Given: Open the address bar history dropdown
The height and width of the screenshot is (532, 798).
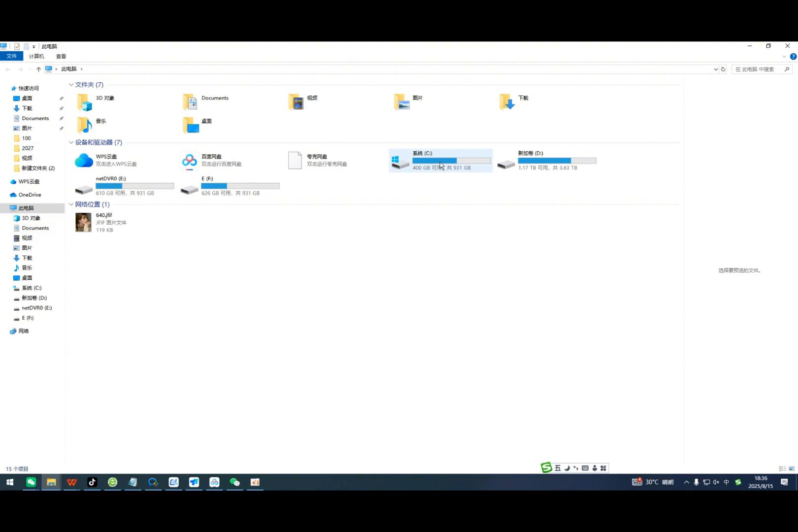Looking at the screenshot, I should [716, 69].
